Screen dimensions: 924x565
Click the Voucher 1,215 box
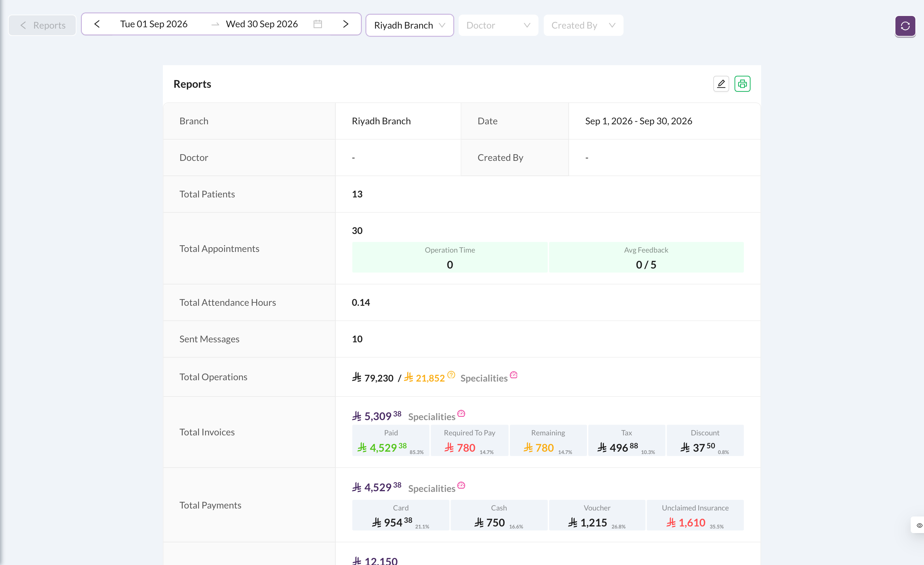tap(597, 515)
